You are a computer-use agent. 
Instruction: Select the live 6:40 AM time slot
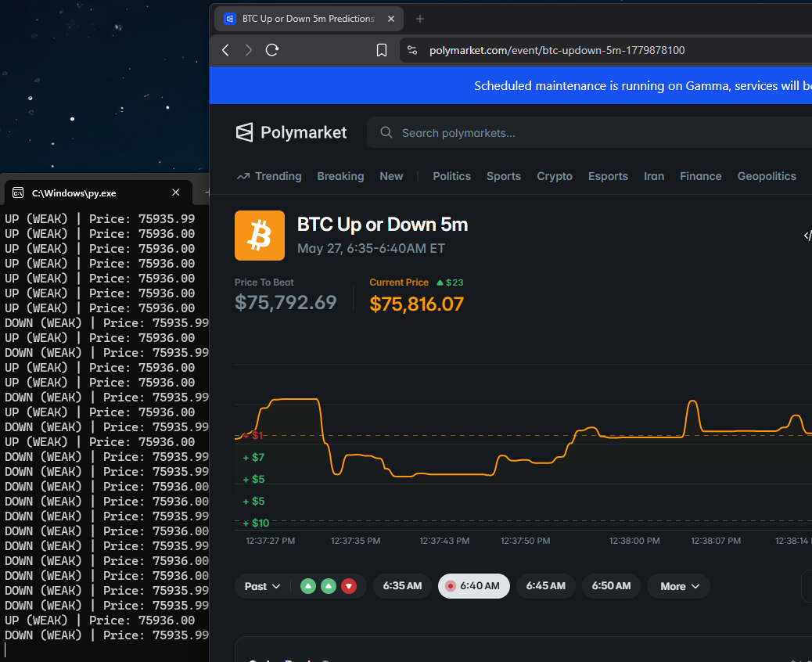click(474, 586)
